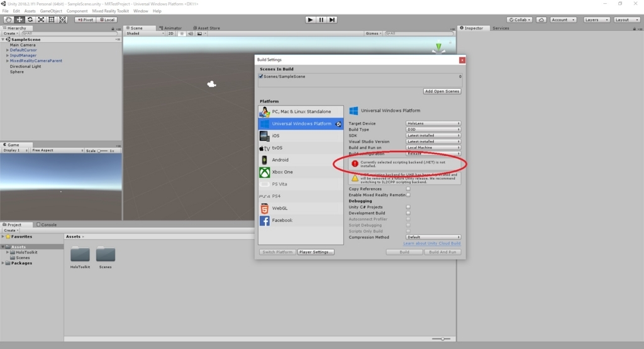Select Android platform in Build Settings

tap(301, 160)
